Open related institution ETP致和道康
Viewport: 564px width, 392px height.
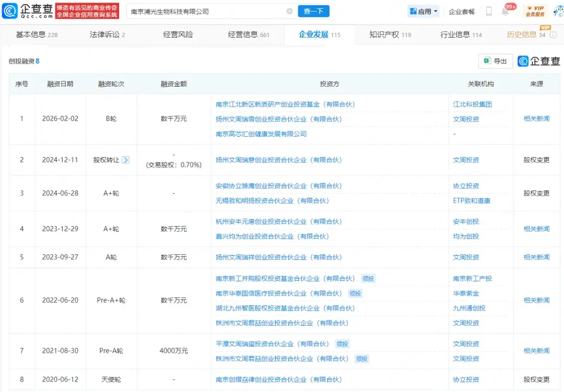click(472, 200)
